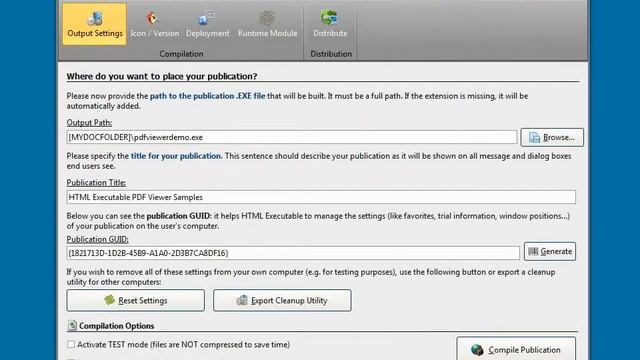Click the Compile Publication button
This screenshot has width=640, height=360.
pyautogui.click(x=516, y=349)
